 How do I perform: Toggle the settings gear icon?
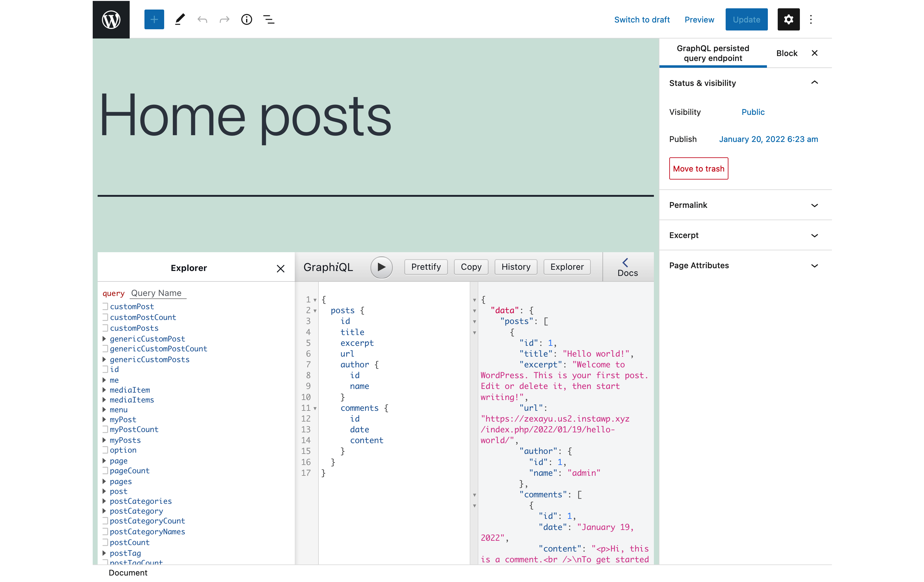pos(788,19)
